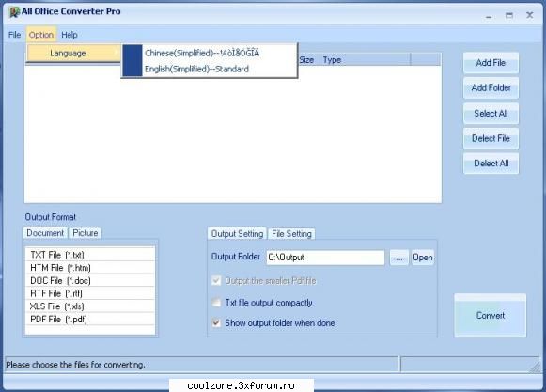Start conversion with the Convert button

point(490,316)
